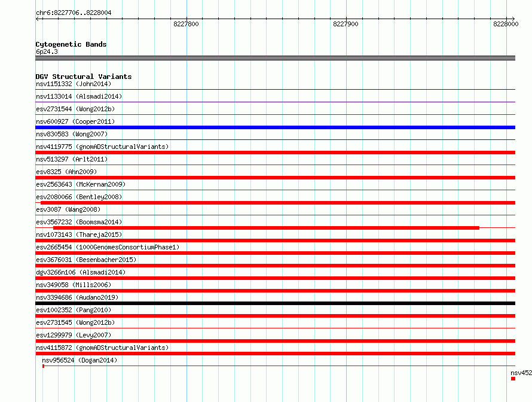Click the red esv2080066 Bentley2008 feature bar

click(x=278, y=203)
